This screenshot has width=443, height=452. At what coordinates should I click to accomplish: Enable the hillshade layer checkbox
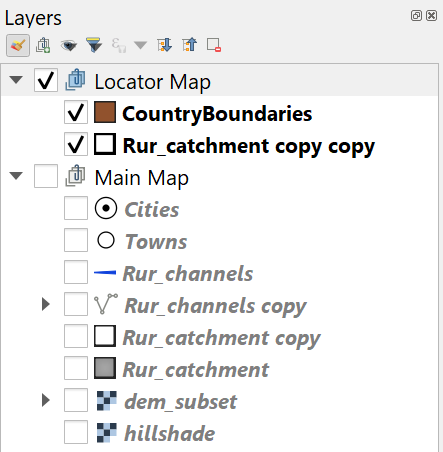tap(76, 432)
